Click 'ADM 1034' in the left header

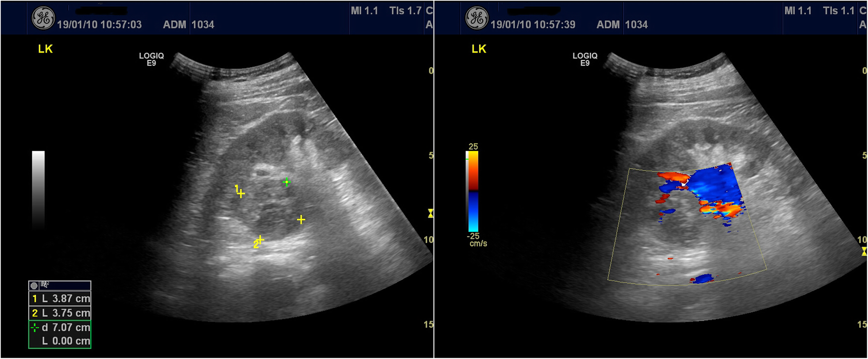pyautogui.click(x=189, y=25)
